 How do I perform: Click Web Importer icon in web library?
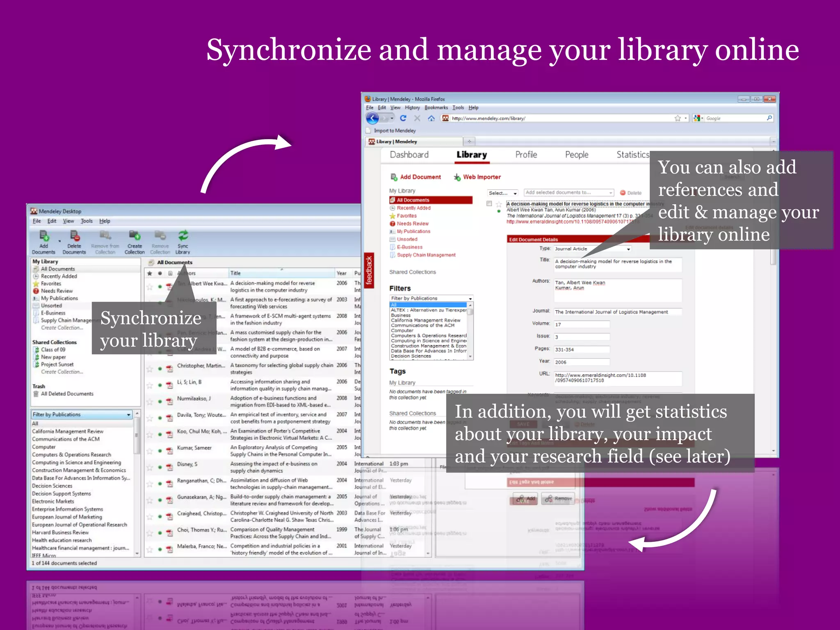tap(457, 177)
